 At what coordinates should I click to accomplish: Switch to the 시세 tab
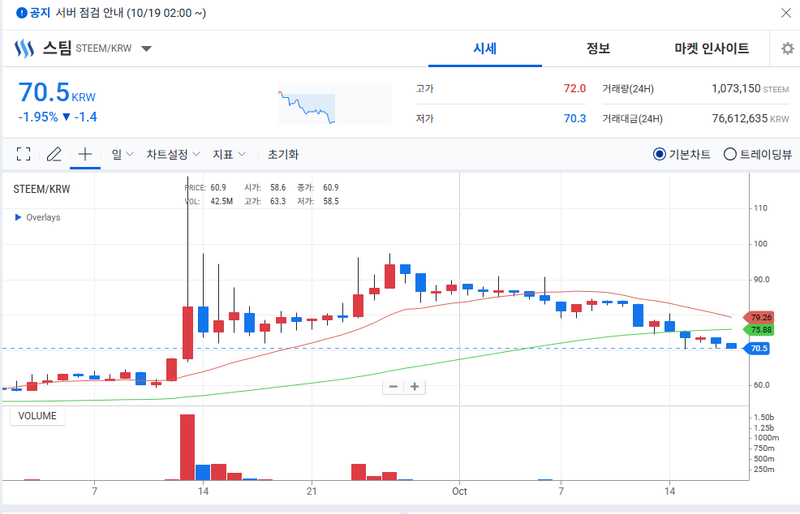(485, 48)
